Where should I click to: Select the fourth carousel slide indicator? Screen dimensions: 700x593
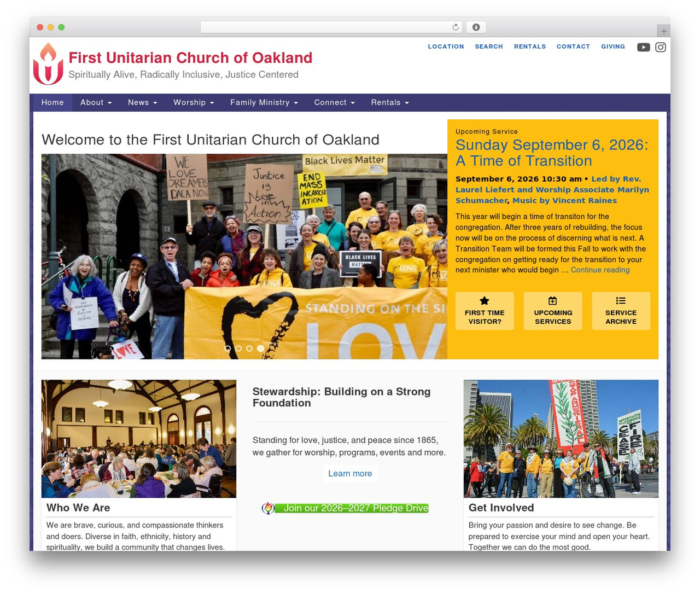(x=260, y=348)
